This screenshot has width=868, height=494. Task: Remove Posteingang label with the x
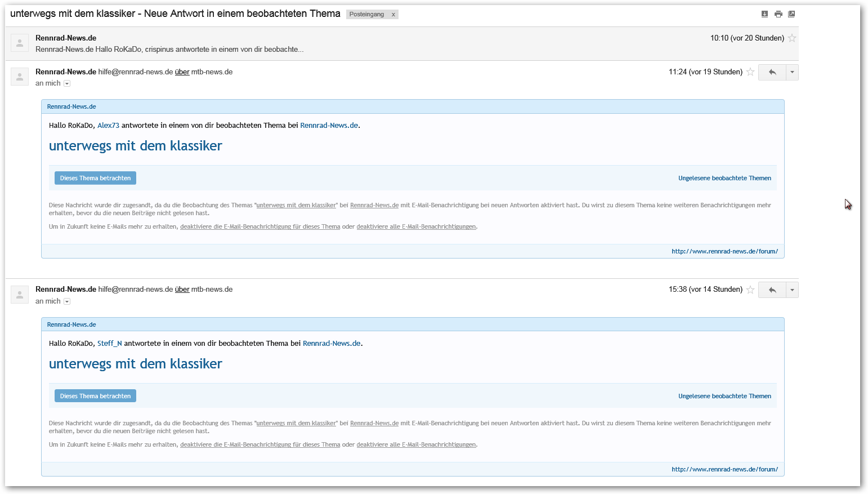pyautogui.click(x=393, y=15)
